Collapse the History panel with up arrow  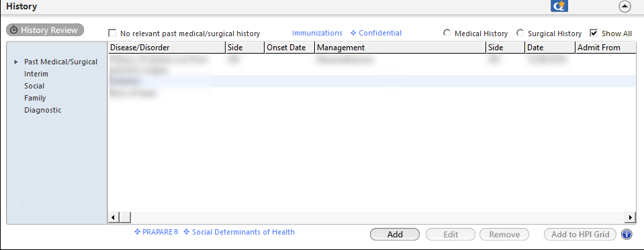tap(625, 7)
